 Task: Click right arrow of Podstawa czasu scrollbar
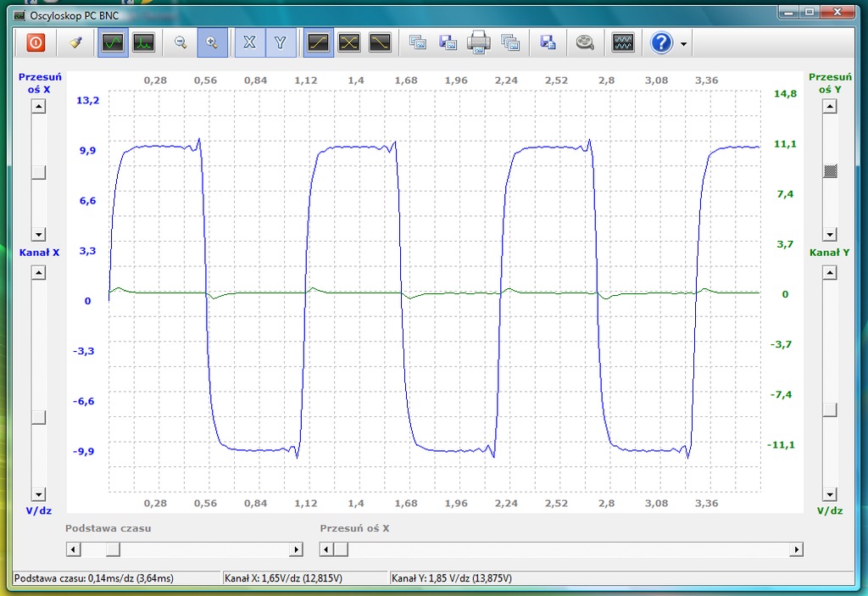296,549
